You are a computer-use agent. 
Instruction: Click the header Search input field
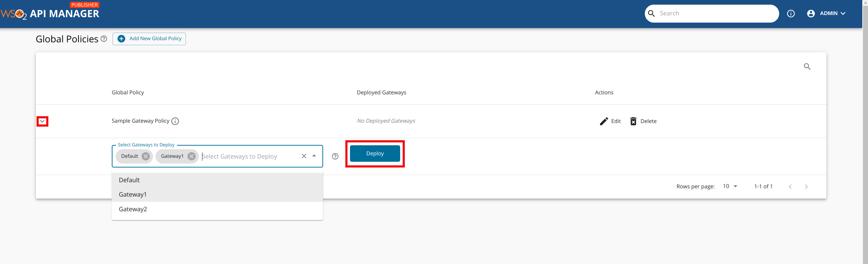coord(715,14)
